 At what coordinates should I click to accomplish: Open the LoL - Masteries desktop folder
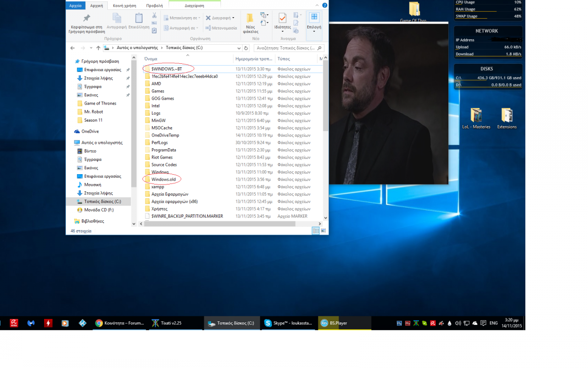point(476,115)
